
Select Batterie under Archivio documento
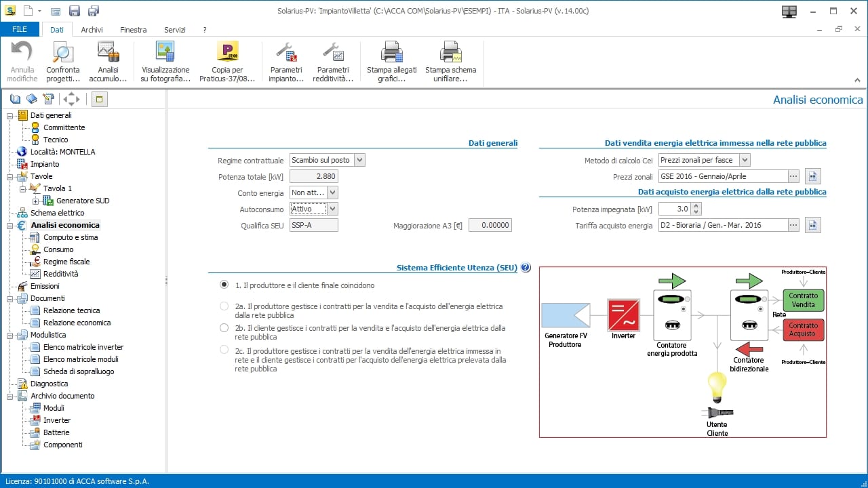[x=56, y=432]
